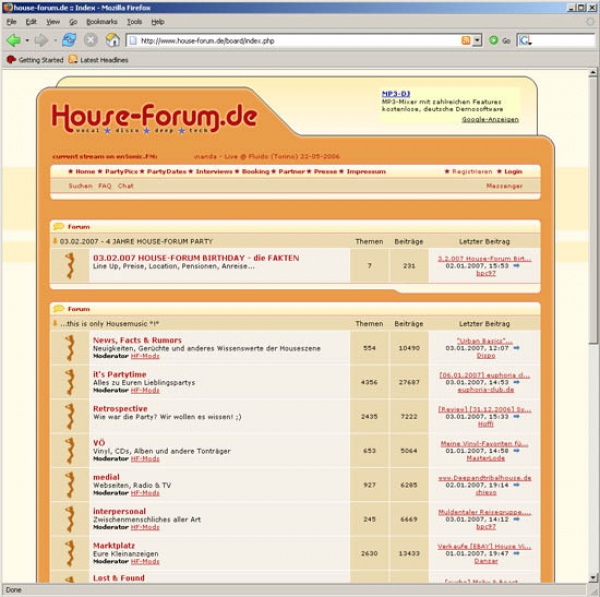Click the vertical scrollbar up arrow

[593, 73]
